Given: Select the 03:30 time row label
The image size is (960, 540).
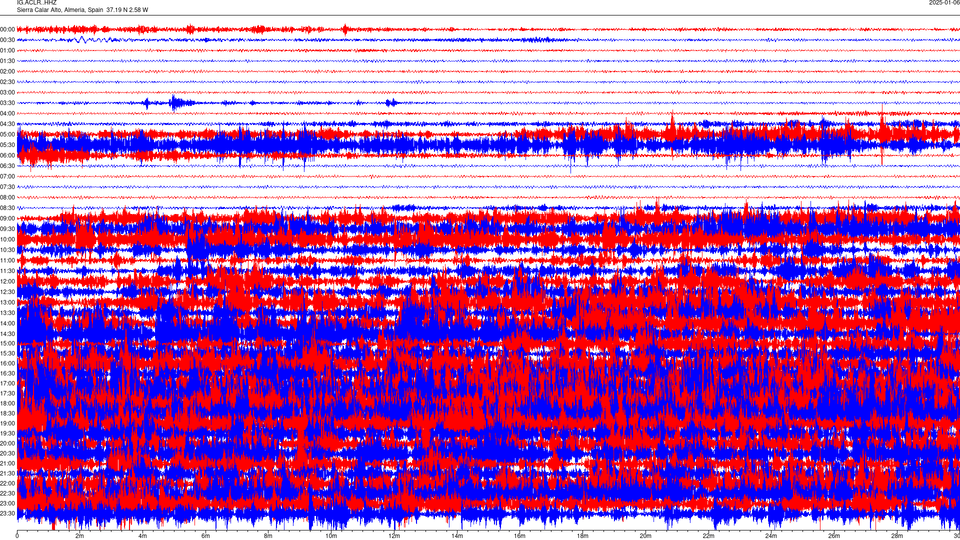Looking at the screenshot, I should (x=7, y=103).
